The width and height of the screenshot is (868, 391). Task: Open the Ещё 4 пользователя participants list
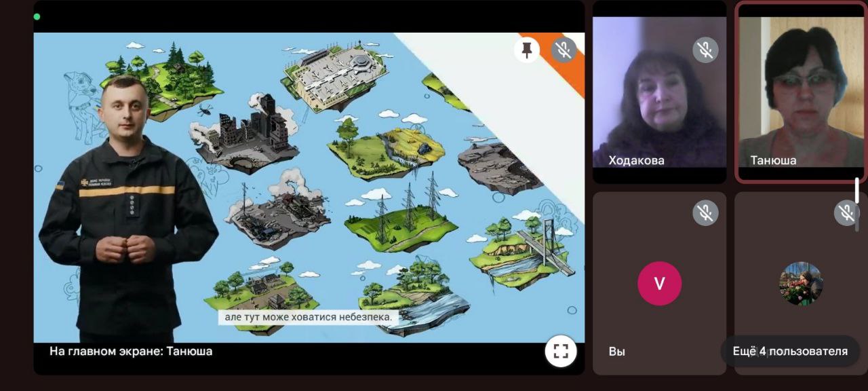(x=790, y=351)
